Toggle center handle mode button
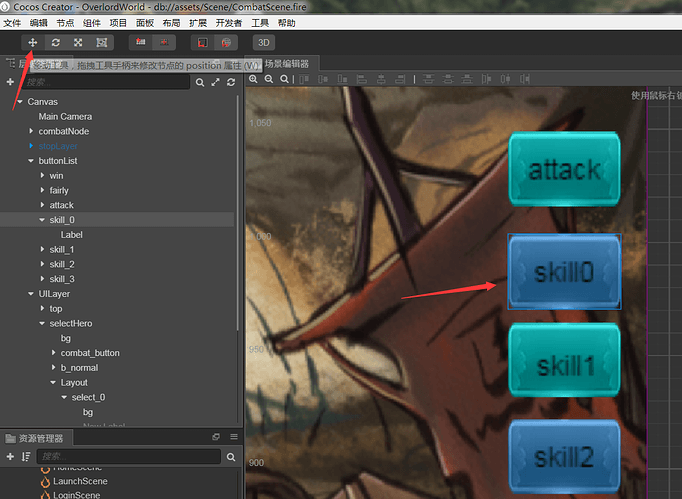The width and height of the screenshot is (682, 499). point(164,42)
